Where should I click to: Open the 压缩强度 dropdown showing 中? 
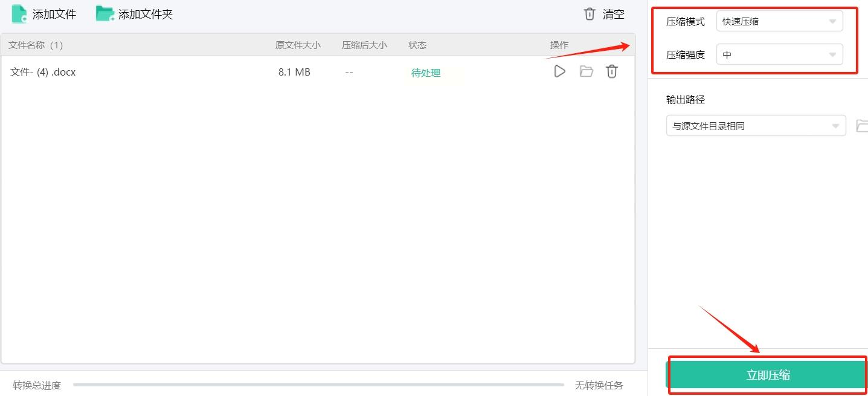[x=779, y=54]
